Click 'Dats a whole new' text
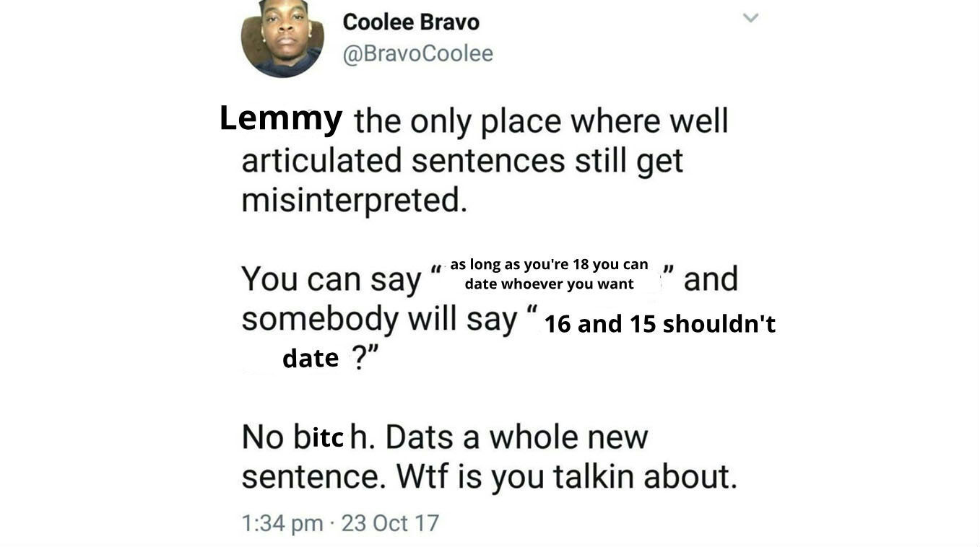 pos(517,437)
